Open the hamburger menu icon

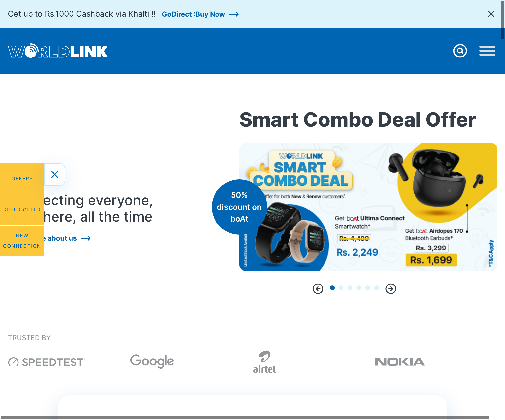[x=487, y=51]
